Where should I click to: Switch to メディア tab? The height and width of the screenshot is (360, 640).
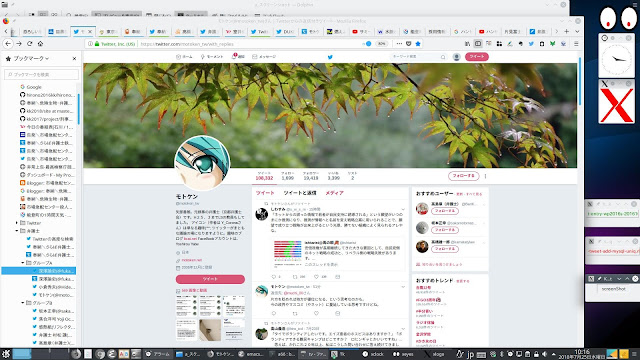tap(334, 193)
